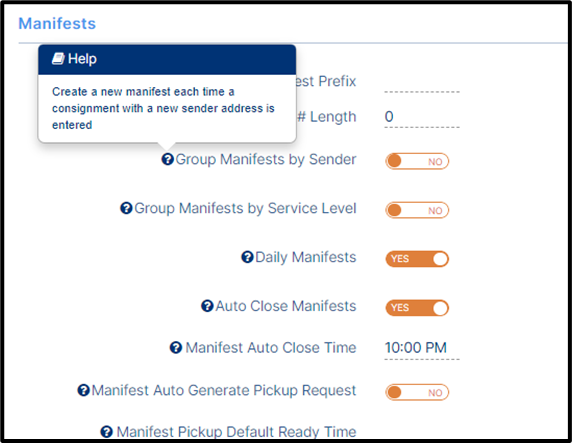Click the Help popup title bar

coord(167,59)
